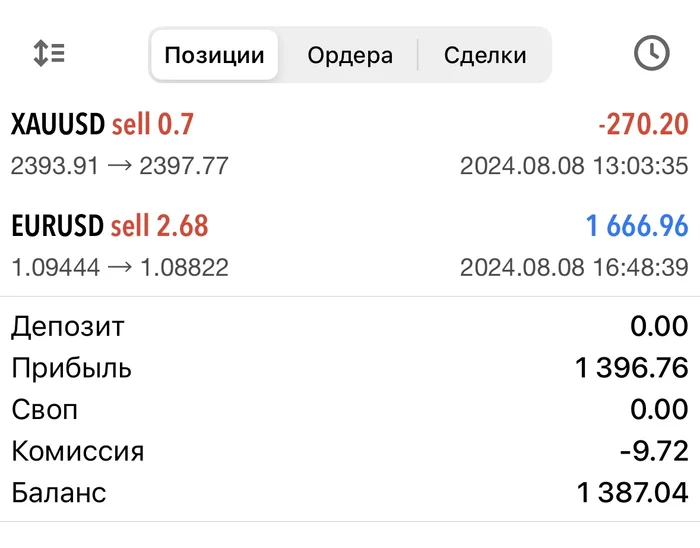This screenshot has height=548, width=700.
Task: Switch to the Позиции tab
Action: 214,55
